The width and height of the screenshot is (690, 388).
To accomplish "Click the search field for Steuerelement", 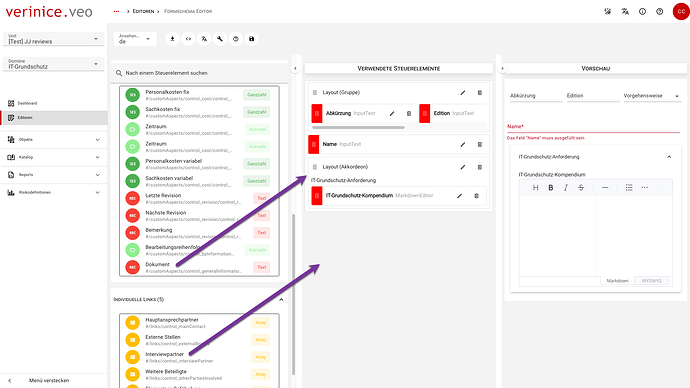I will pyautogui.click(x=199, y=73).
